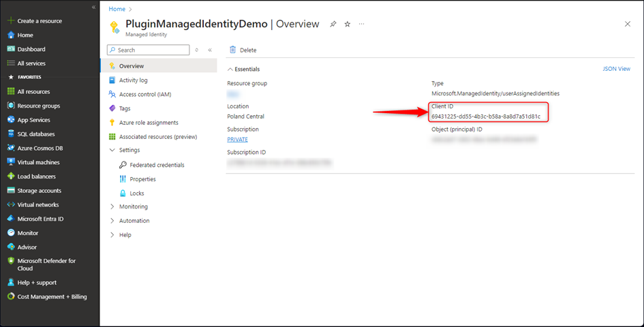The image size is (644, 327).
Task: Open Activity log
Action: pyautogui.click(x=133, y=80)
